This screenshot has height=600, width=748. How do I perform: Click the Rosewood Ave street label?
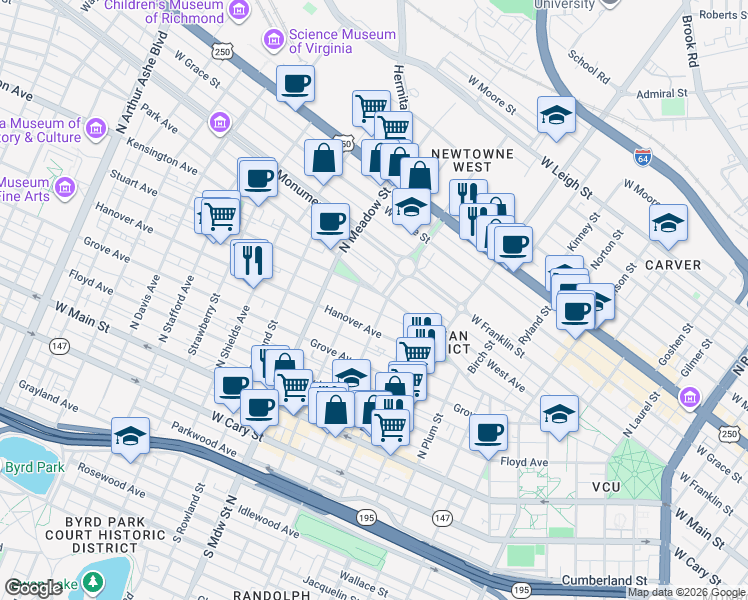coord(111,480)
